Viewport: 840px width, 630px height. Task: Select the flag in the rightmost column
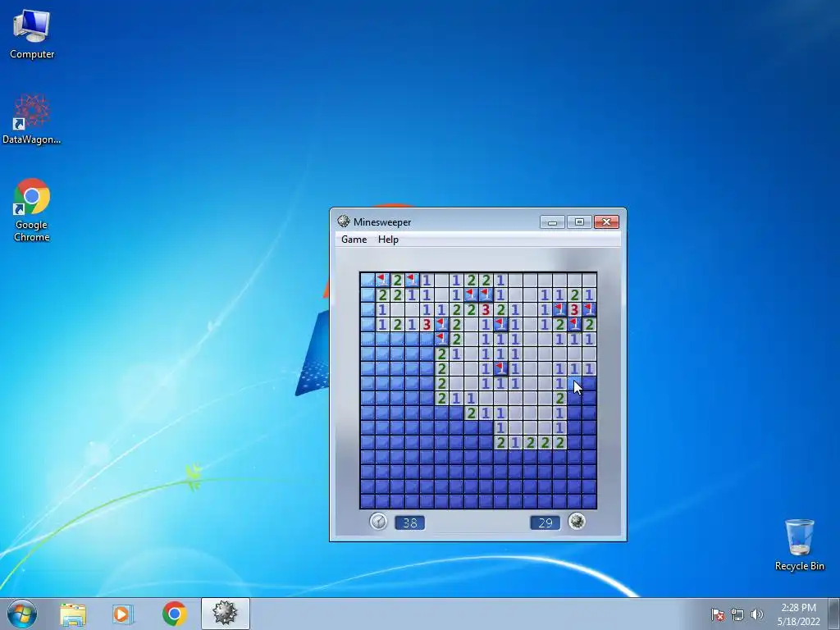click(589, 309)
